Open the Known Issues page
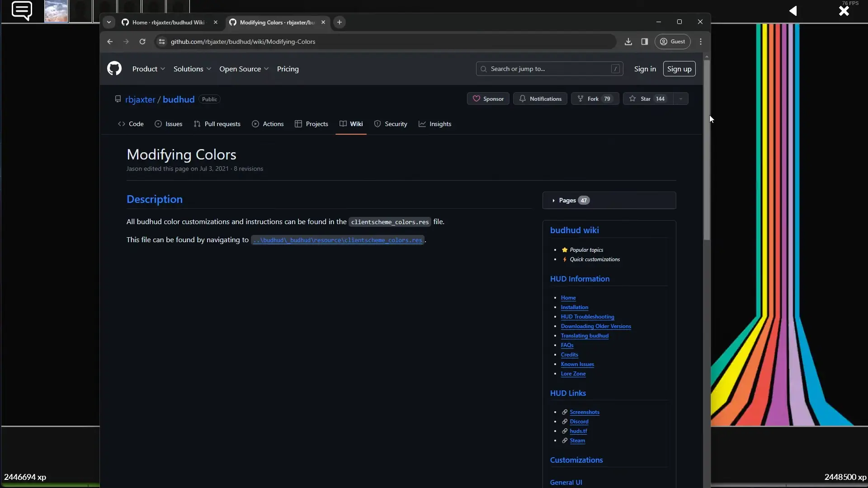 tap(577, 364)
